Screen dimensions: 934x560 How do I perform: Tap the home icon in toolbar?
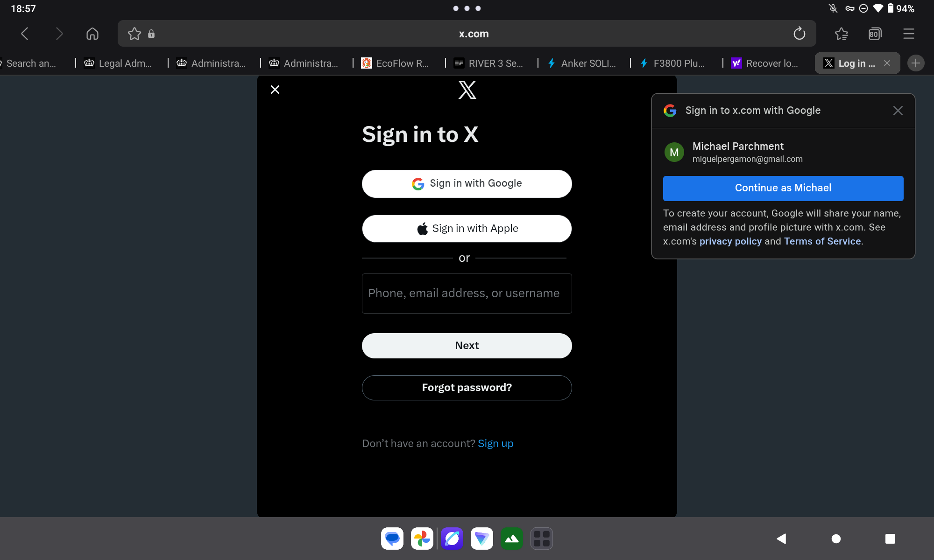[x=92, y=34]
